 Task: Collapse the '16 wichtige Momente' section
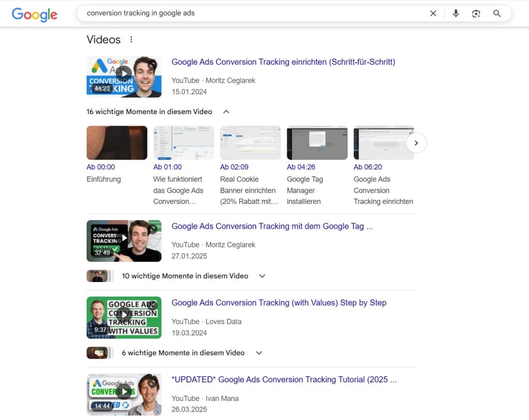coord(225,111)
